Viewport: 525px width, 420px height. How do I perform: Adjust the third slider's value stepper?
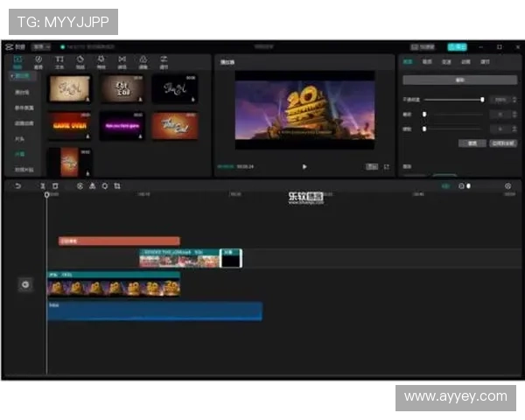pyautogui.click(x=514, y=129)
